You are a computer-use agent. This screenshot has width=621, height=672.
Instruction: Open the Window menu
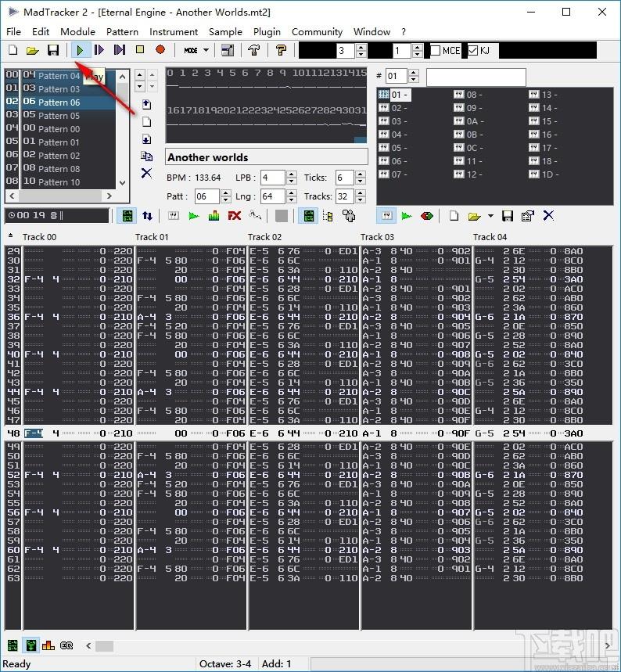[372, 32]
